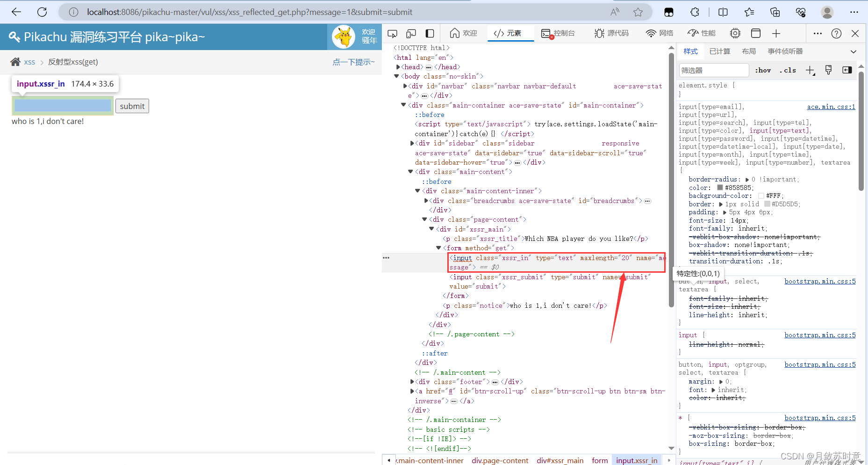Open ace.min.css:1 source link
This screenshot has height=465, width=868.
[x=831, y=107]
